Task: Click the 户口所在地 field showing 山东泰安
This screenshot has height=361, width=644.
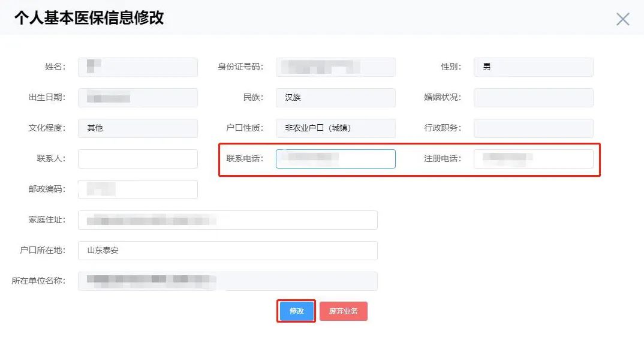Action: pyautogui.click(x=228, y=251)
